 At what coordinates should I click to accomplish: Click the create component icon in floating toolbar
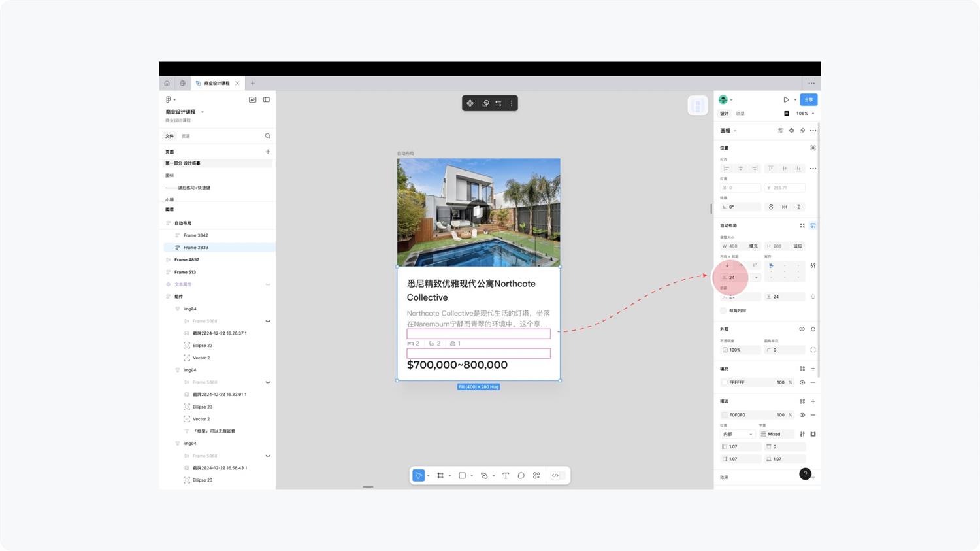(470, 103)
